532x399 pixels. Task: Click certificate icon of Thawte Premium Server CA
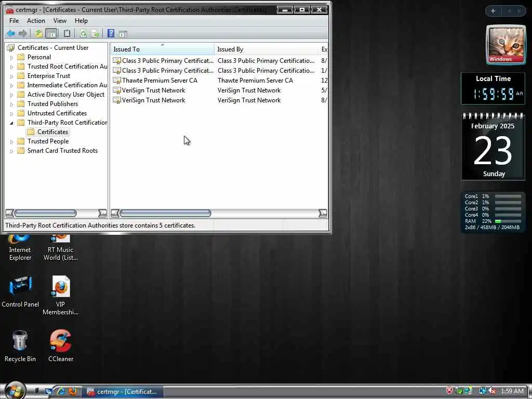click(117, 81)
